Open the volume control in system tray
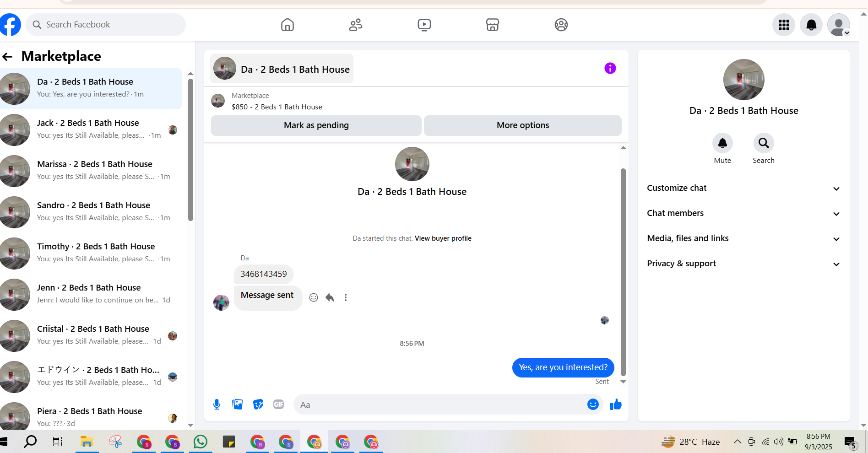The image size is (868, 453). [x=778, y=442]
